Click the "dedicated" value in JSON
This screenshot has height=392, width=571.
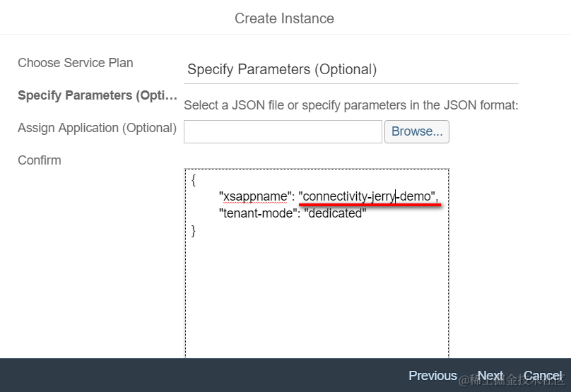[x=335, y=213]
